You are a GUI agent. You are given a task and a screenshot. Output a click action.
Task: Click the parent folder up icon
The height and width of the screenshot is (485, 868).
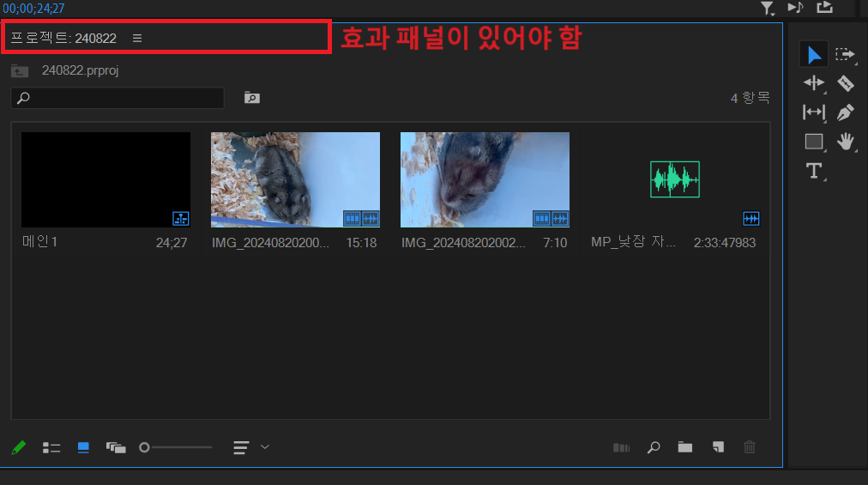coord(20,71)
